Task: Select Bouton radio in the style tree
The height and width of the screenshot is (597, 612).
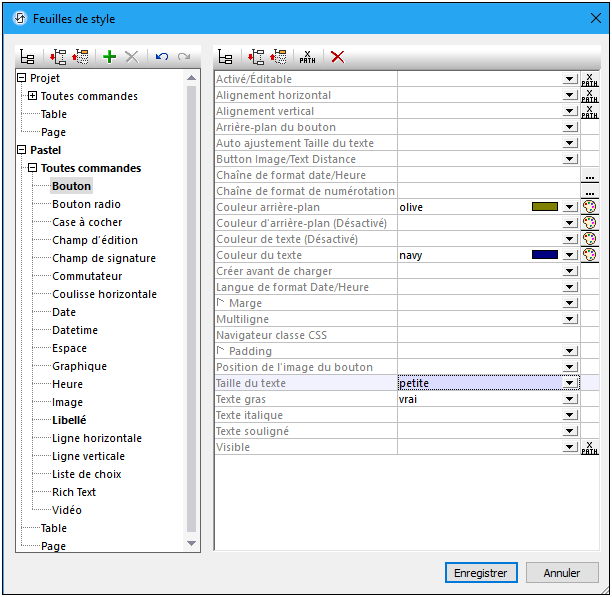Action: (86, 204)
